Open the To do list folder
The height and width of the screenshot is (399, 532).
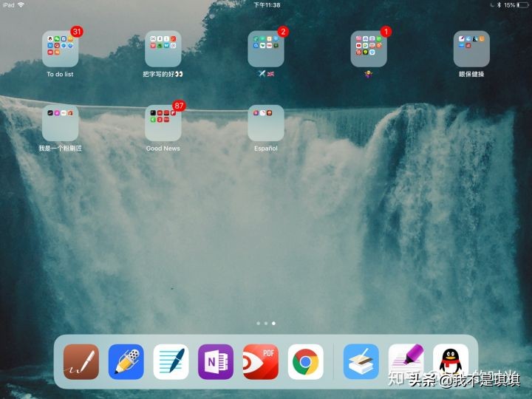pos(60,49)
